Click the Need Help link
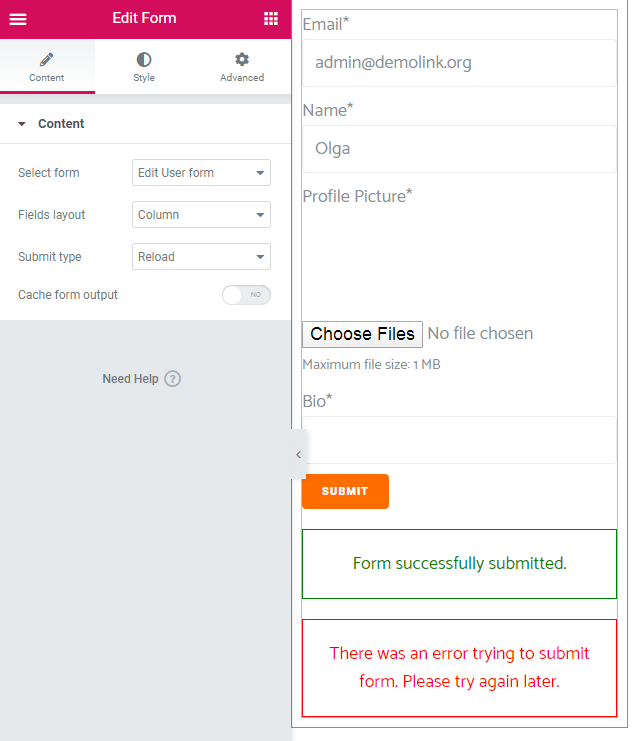 pos(130,379)
